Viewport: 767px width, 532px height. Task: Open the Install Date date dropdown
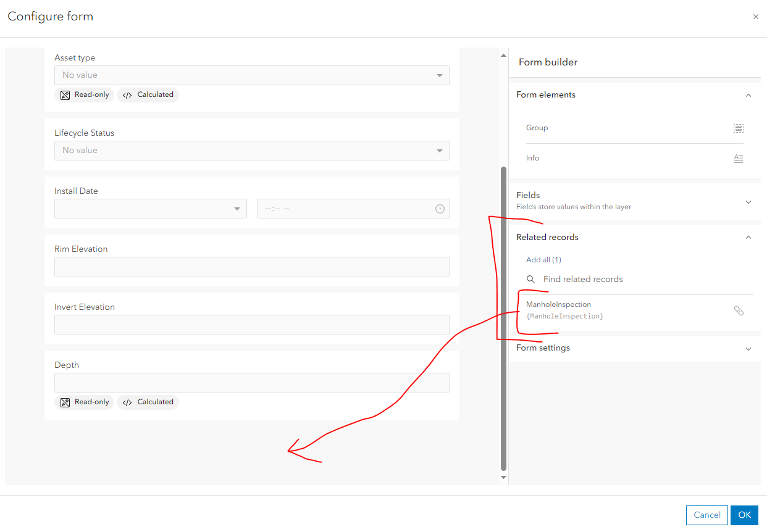237,209
